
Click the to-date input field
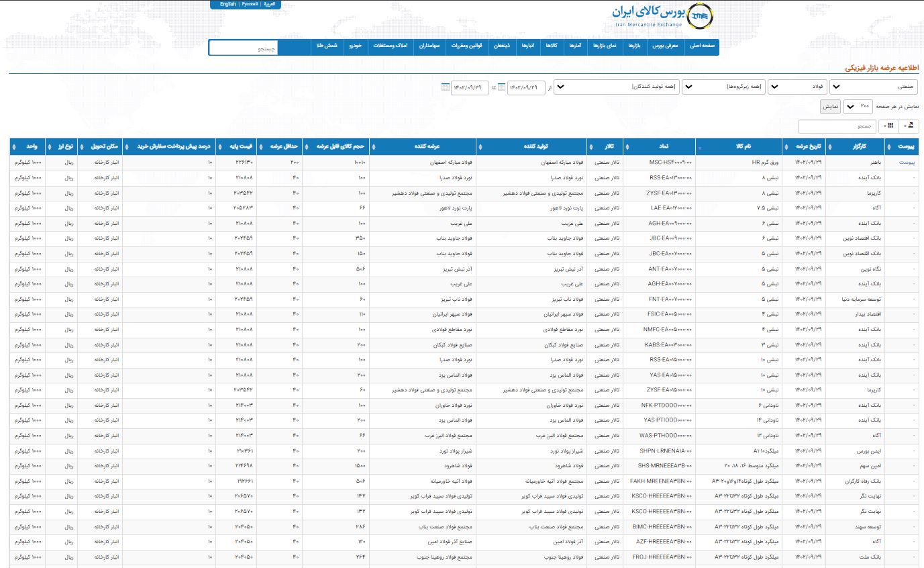coord(470,87)
